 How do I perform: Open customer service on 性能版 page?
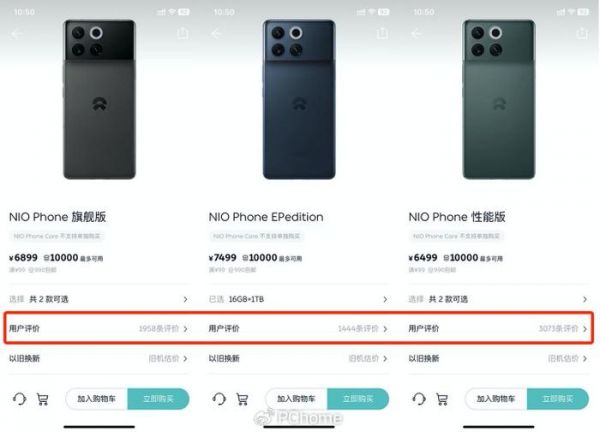[419, 399]
